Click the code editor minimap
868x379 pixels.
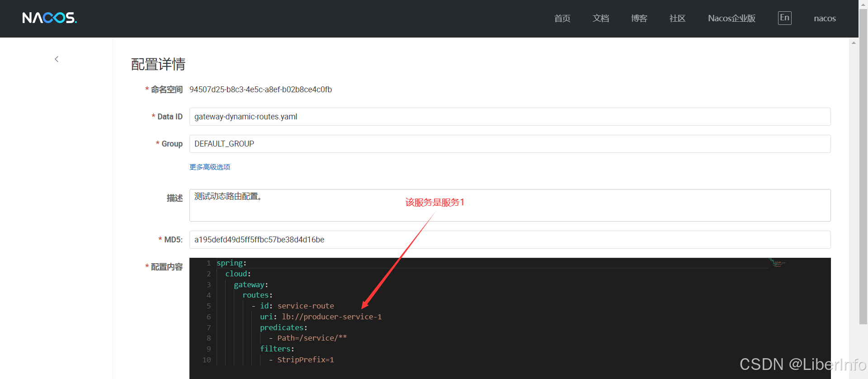pos(777,263)
